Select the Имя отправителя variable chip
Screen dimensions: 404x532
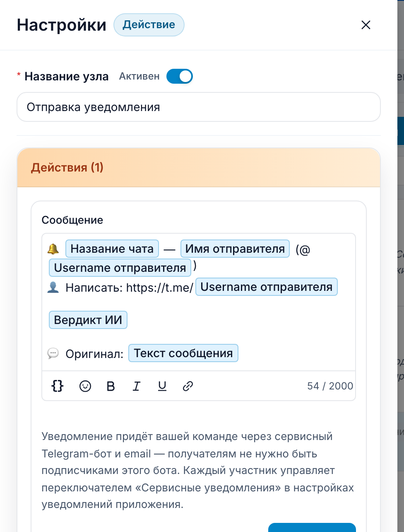pyautogui.click(x=235, y=249)
